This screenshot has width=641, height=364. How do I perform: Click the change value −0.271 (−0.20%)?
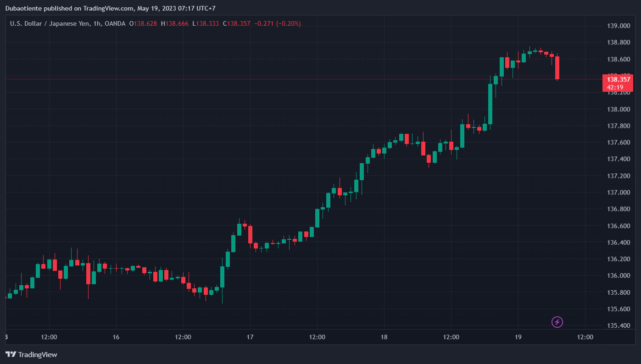277,23
